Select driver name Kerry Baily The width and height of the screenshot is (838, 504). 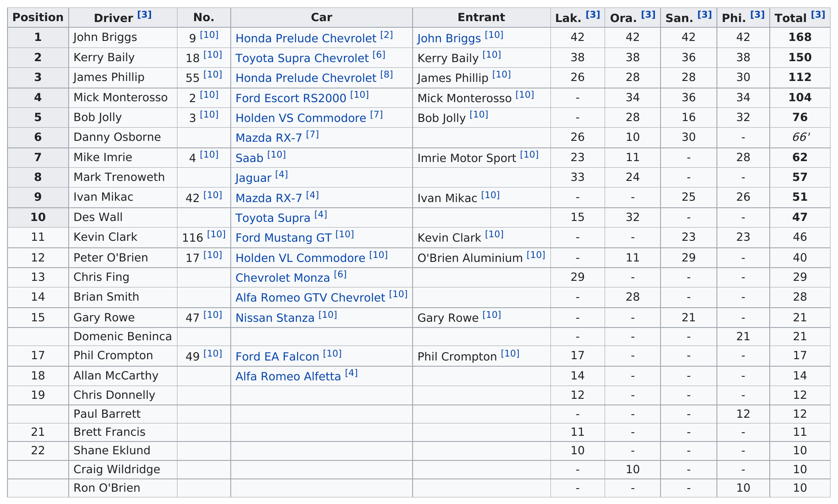(104, 58)
